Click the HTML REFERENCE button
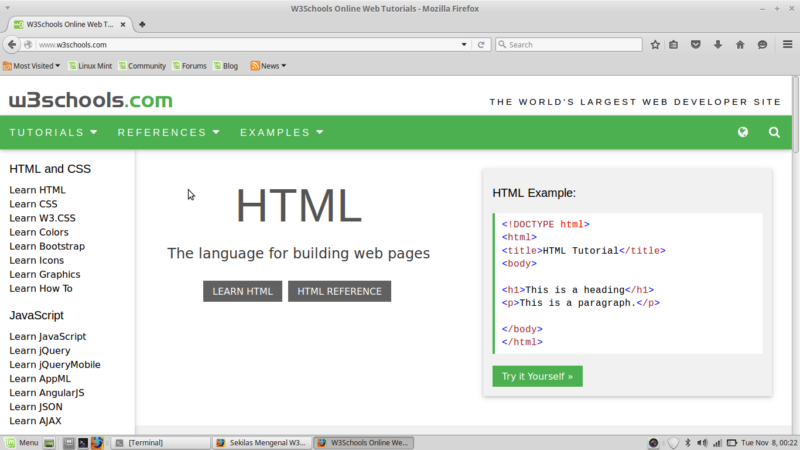This screenshot has height=450, width=800. (x=339, y=291)
